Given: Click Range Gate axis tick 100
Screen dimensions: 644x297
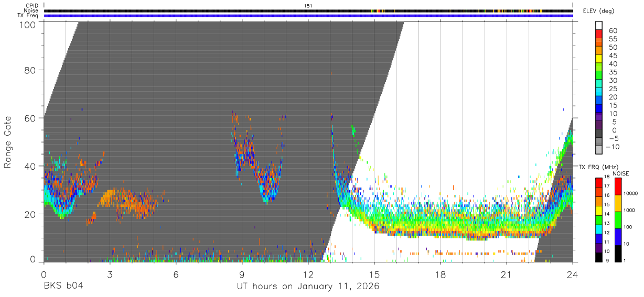Looking at the screenshot, I should tap(26, 25).
